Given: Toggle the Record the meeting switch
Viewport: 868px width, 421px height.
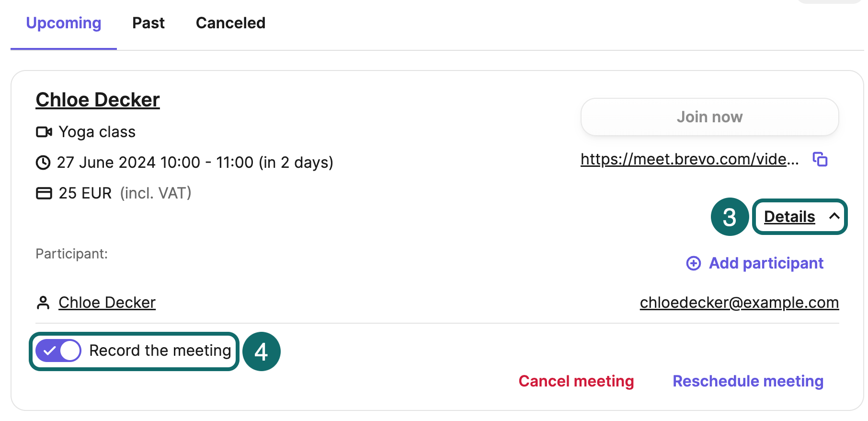Looking at the screenshot, I should tap(58, 351).
